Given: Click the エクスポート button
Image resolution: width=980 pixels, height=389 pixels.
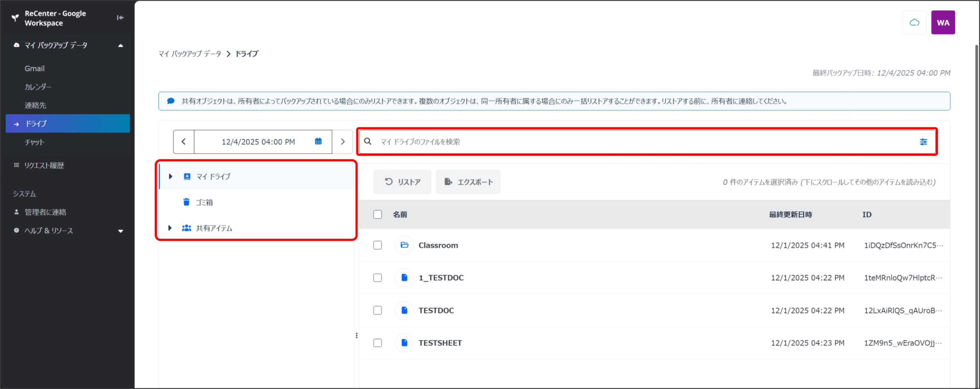Looking at the screenshot, I should click(468, 182).
